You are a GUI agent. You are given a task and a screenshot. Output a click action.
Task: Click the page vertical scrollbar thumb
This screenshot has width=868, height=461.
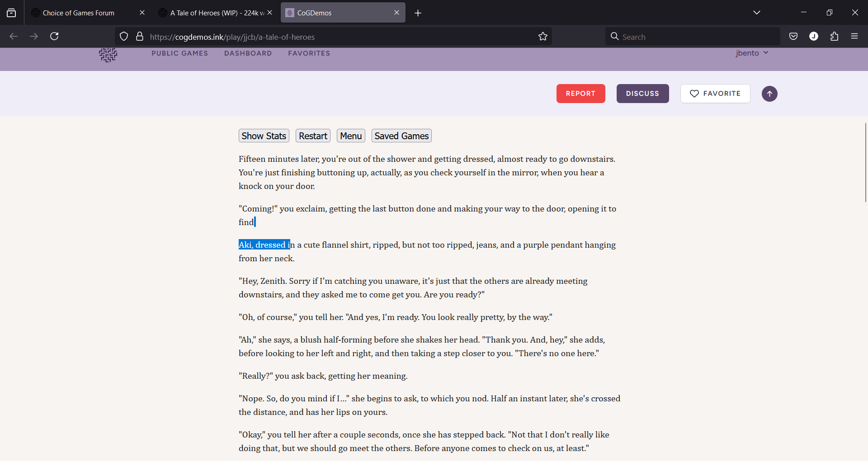point(865,163)
